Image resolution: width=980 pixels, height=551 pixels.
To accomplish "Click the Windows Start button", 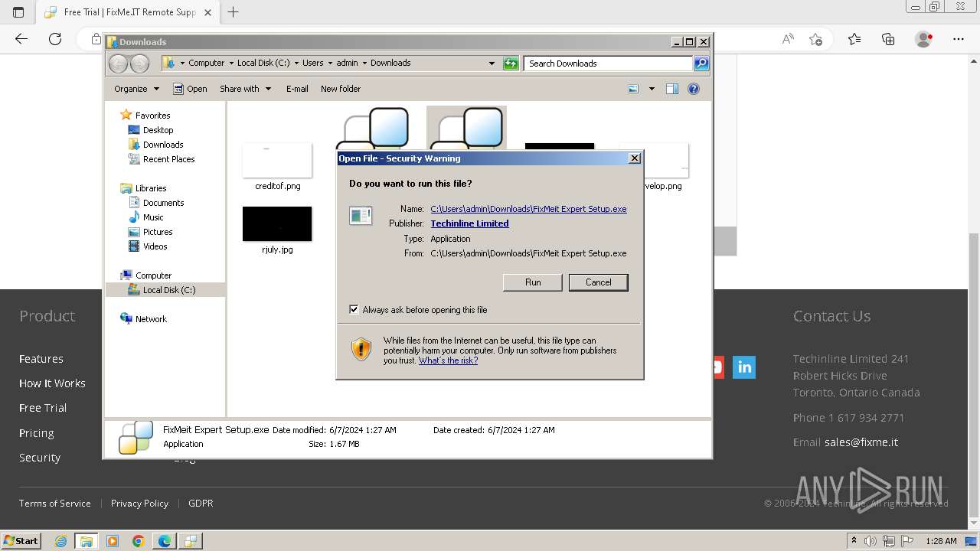I will 21,541.
